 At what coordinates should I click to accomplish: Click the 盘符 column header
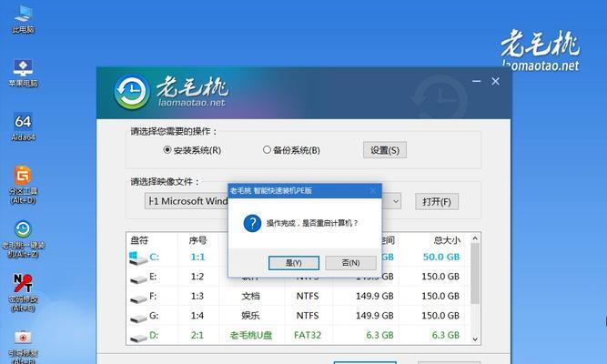(139, 240)
